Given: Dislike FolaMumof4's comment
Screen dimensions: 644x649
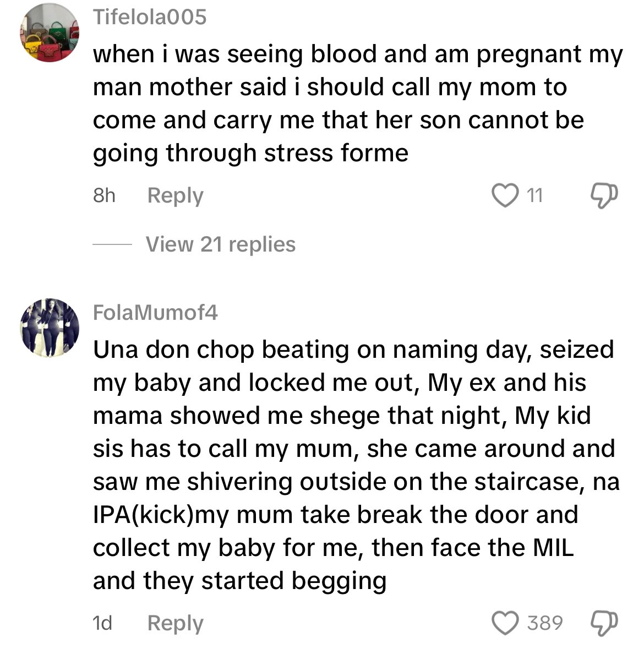Looking at the screenshot, I should [604, 623].
